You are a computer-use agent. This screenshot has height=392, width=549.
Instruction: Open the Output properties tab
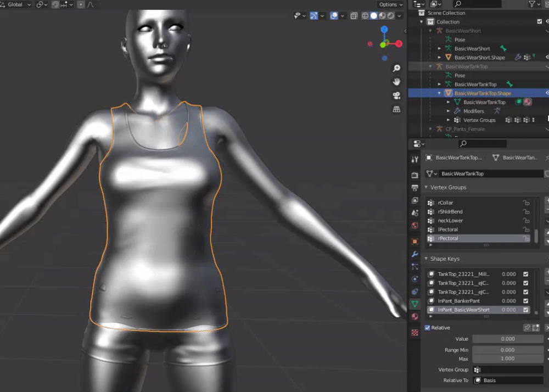tap(415, 188)
